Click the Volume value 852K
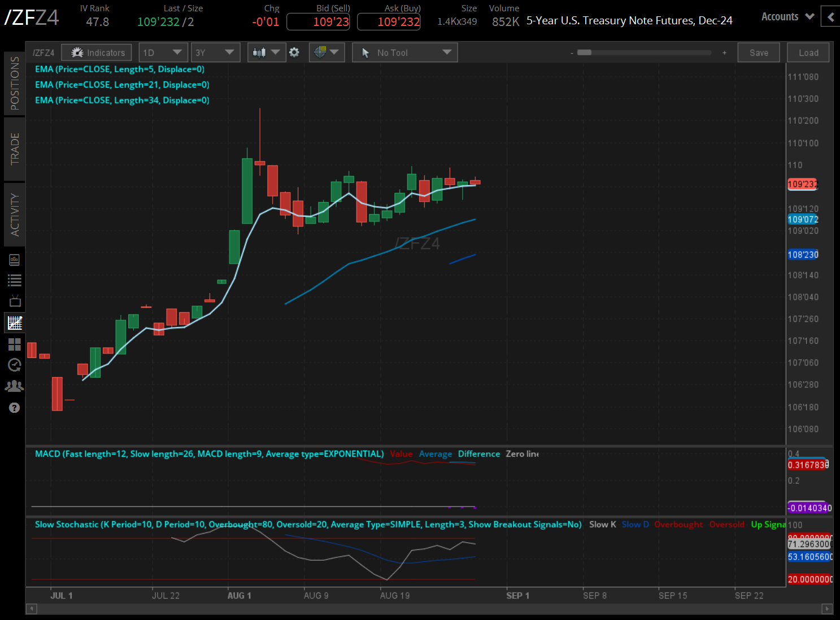This screenshot has width=840, height=620. click(x=506, y=22)
